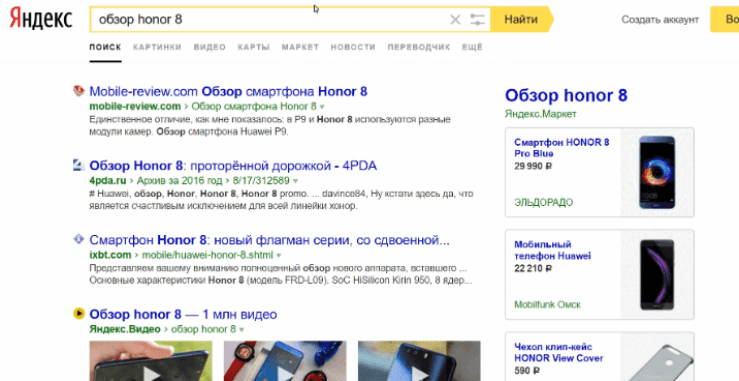Switch to the Карты tab
739x381 pixels.
point(254,47)
